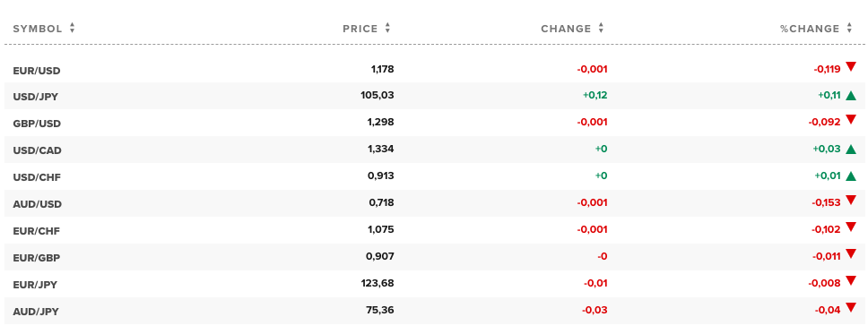This screenshot has width=868, height=334.
Task: Select the USD/JPY row price 105,03
Action: click(x=377, y=95)
